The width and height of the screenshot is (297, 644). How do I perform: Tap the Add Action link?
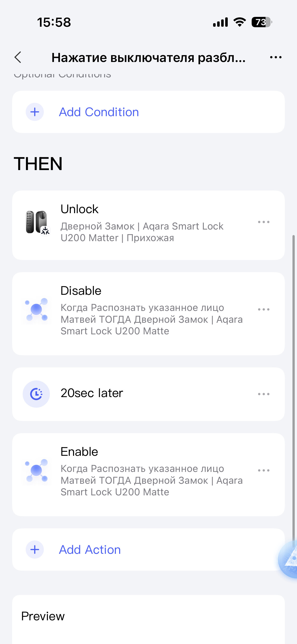90,550
